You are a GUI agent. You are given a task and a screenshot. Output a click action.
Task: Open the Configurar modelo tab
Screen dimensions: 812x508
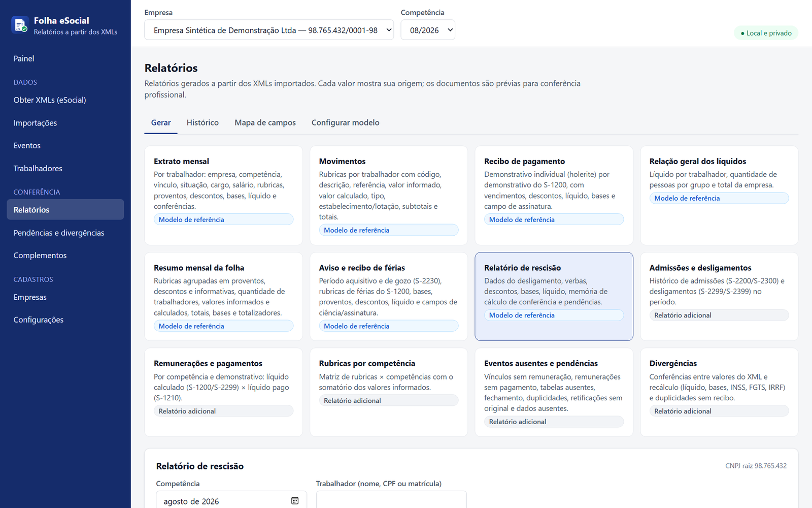[x=346, y=122]
